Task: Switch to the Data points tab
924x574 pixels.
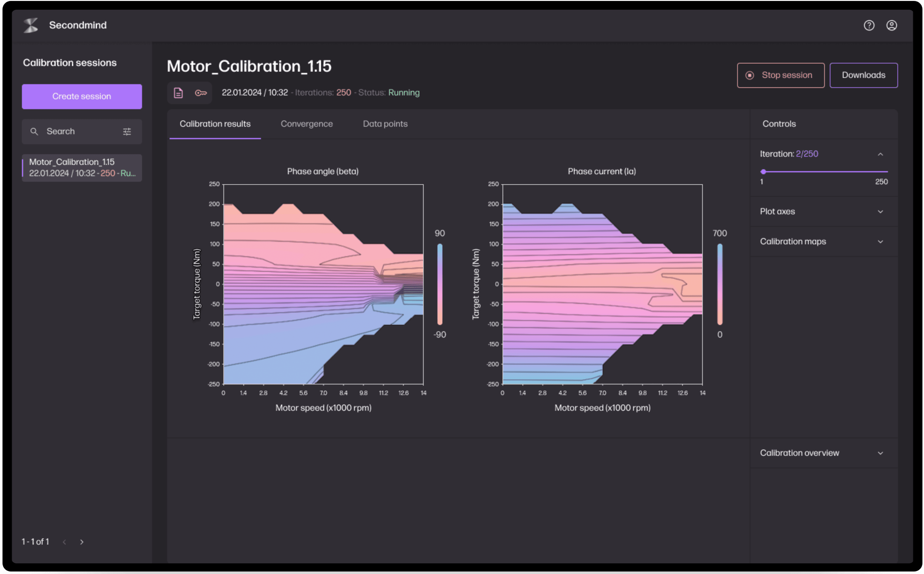Action: (385, 124)
